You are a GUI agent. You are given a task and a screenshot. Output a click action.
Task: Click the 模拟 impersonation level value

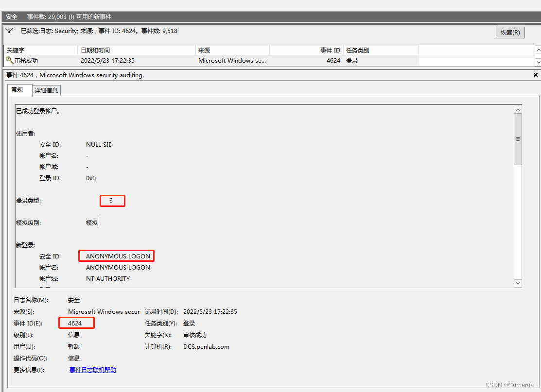[92, 223]
